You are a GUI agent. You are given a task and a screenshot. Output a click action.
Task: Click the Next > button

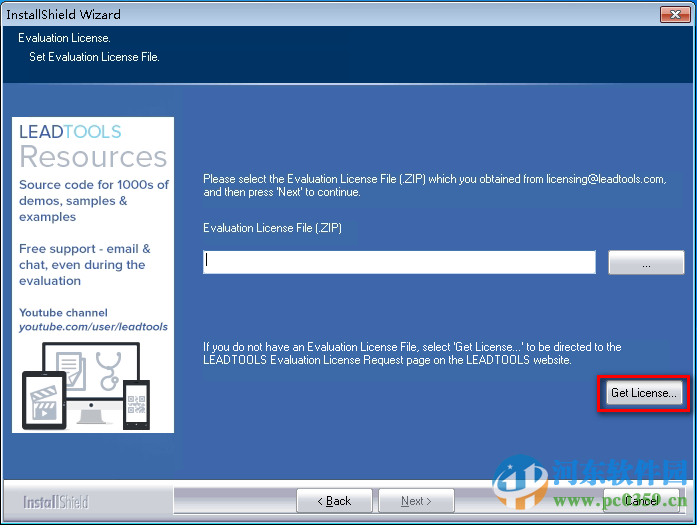point(416,501)
